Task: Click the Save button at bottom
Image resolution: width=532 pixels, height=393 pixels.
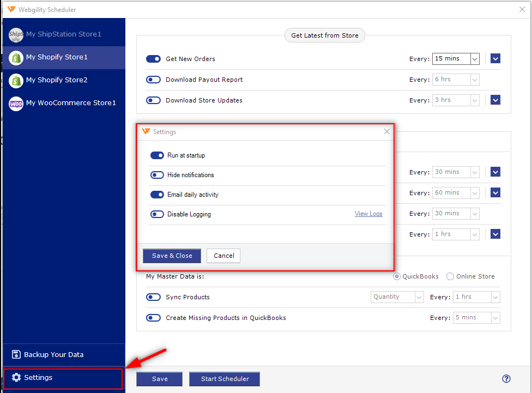Action: [x=160, y=379]
